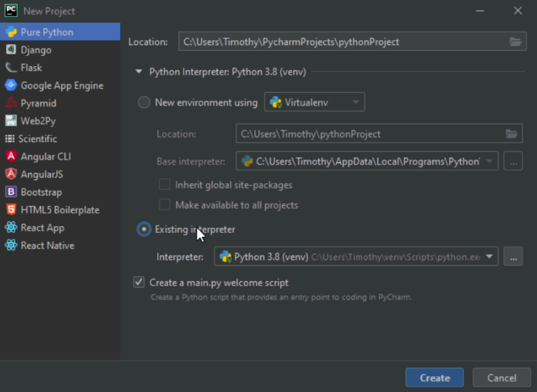Click the Cancel button
This screenshot has height=392, width=537.
coord(501,378)
